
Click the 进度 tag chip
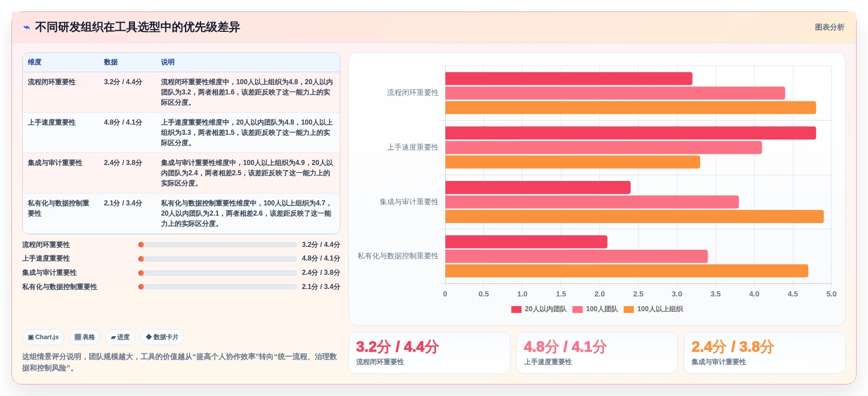click(x=120, y=337)
